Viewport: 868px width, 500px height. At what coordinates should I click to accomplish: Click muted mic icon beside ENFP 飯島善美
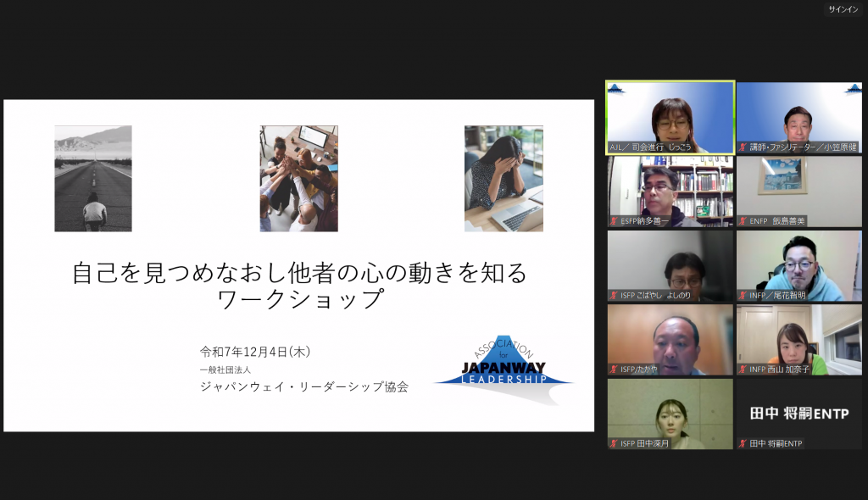click(x=743, y=220)
